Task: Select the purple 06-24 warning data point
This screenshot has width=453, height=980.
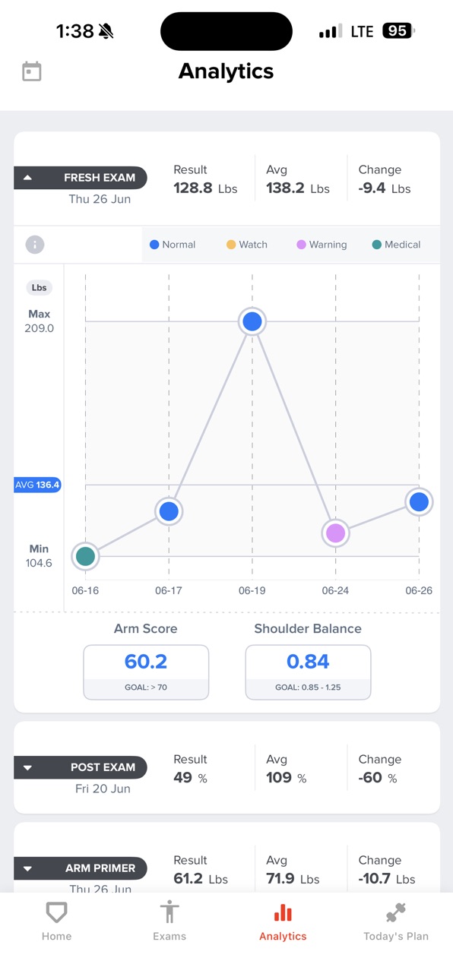Action: click(x=335, y=533)
